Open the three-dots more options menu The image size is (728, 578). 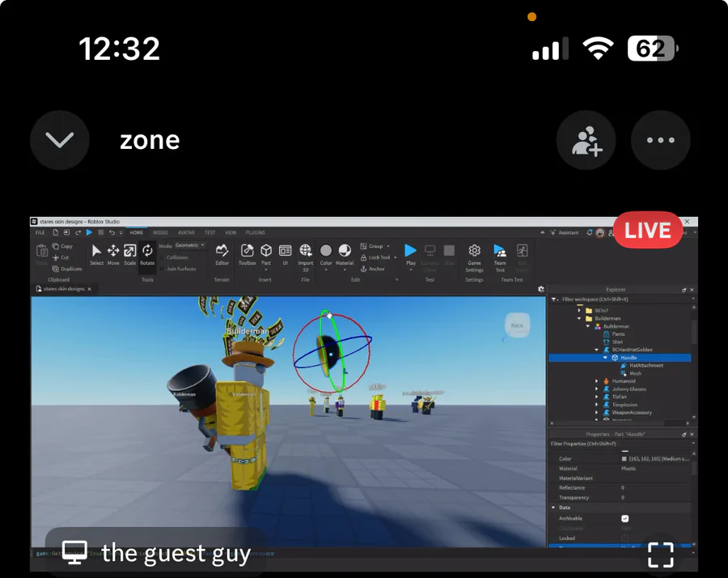click(661, 140)
